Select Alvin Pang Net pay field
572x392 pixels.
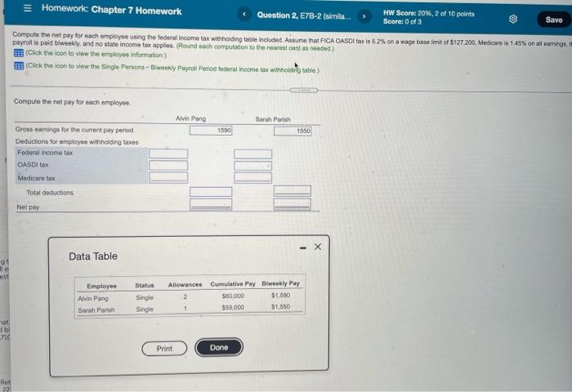click(211, 204)
